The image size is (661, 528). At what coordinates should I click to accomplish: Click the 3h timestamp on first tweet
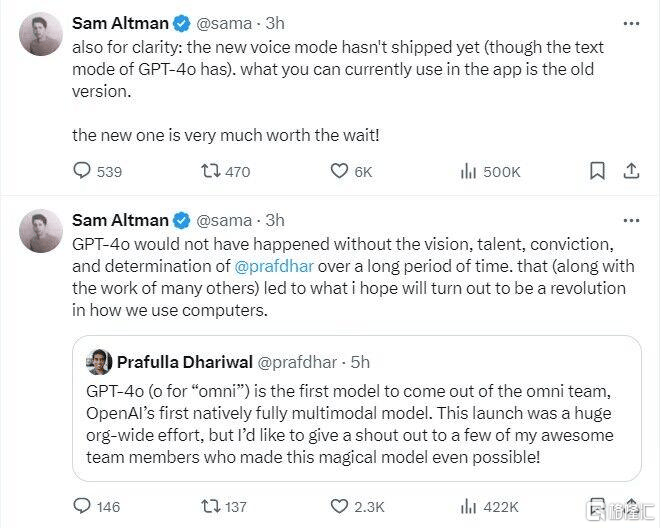click(x=275, y=23)
